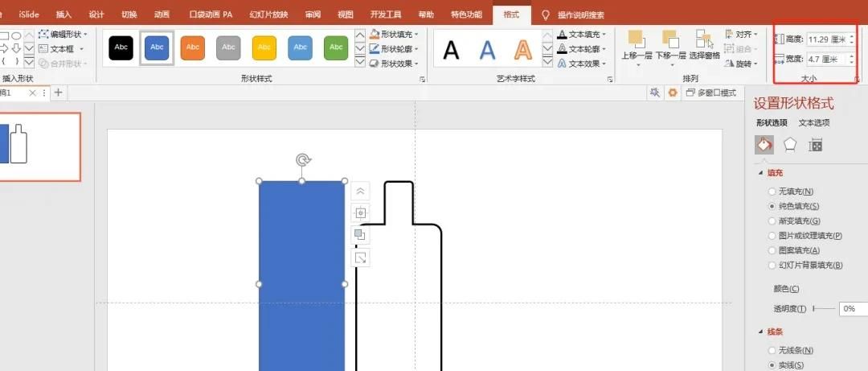Viewport: 868px width, 371px height.
Task: Select 图片或纹理填充 picture fill option
Action: point(805,236)
